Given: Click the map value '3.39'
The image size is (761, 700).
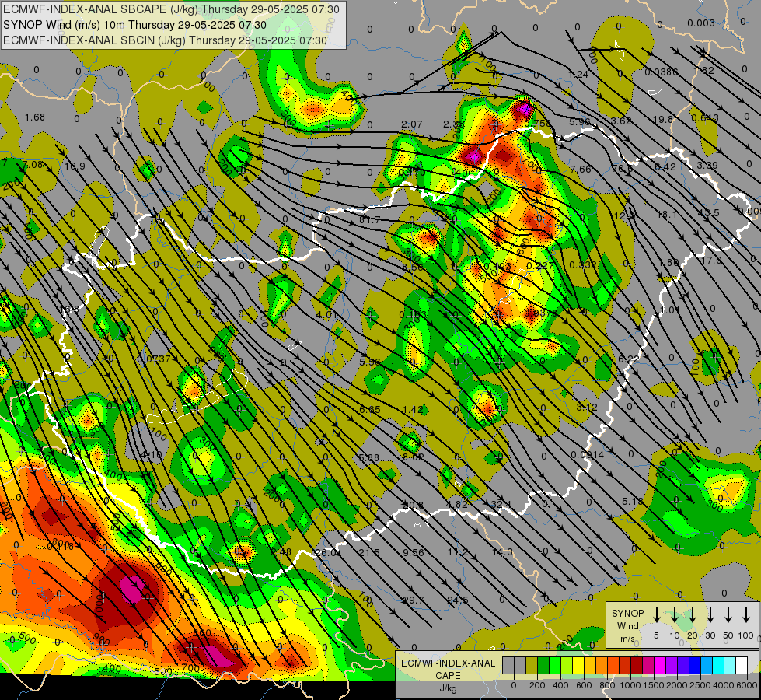Looking at the screenshot, I should pos(707,165).
